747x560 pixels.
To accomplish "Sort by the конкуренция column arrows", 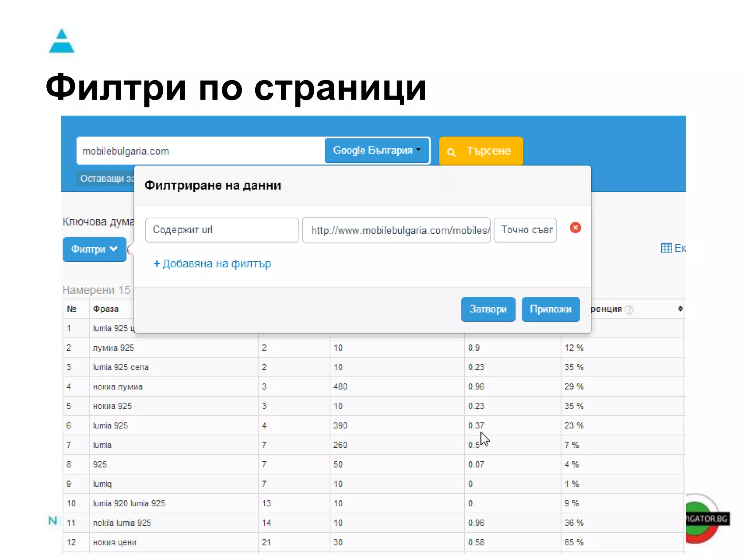I will 680,309.
